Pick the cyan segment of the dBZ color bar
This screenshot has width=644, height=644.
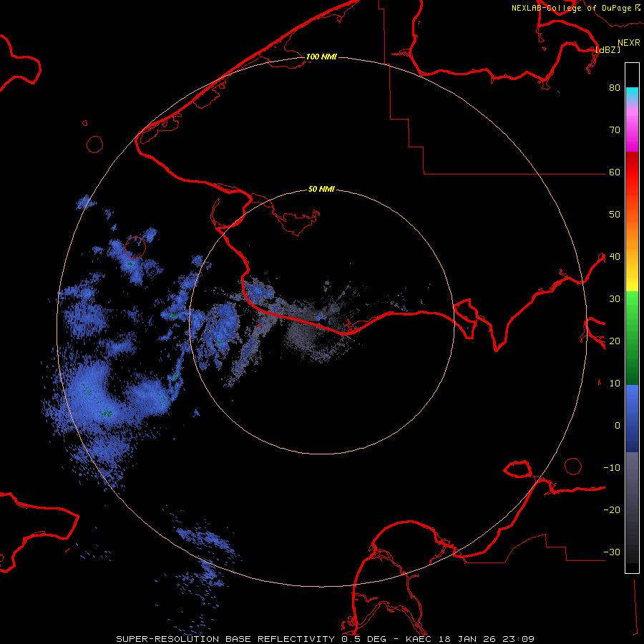coord(632,92)
